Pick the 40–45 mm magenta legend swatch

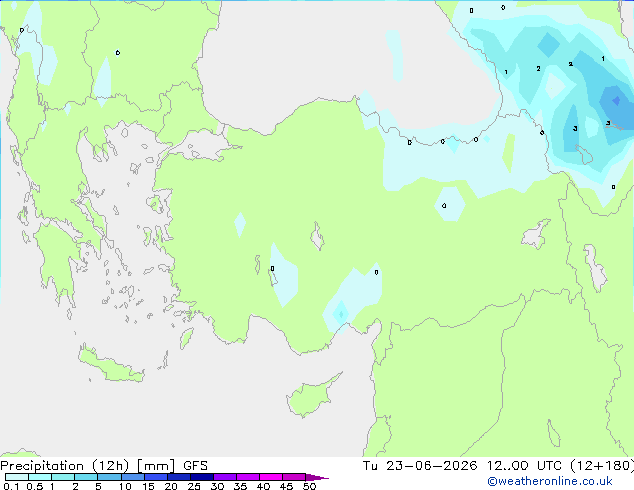pos(271,477)
